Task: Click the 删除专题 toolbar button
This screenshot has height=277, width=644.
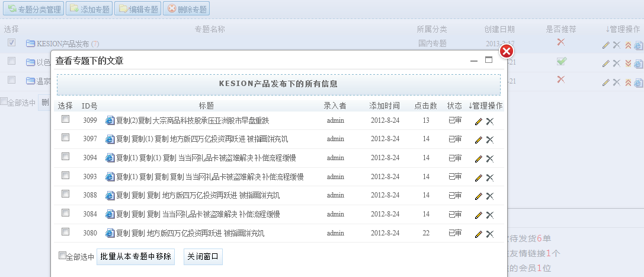Action: 186,9
